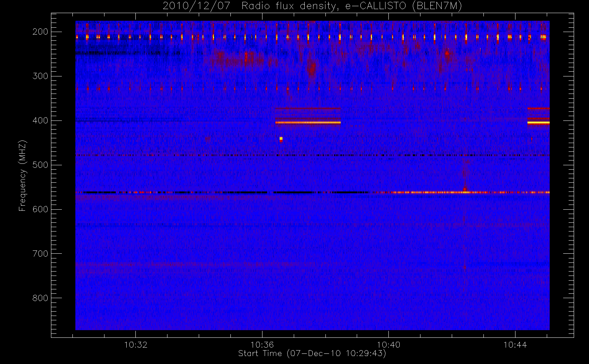Click the 'Start Time (07-Dec-10 10:29:43)' label
Viewport: 589px width, 364px height.
tap(312, 353)
